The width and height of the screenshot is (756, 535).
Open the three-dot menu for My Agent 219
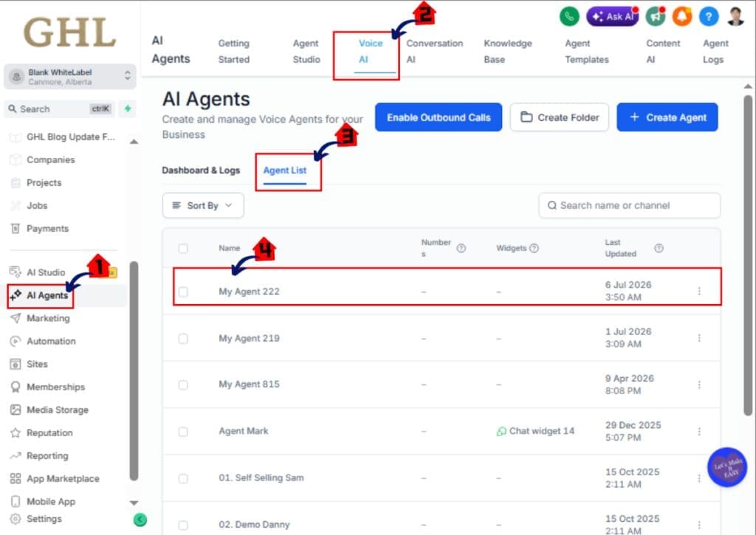click(699, 338)
